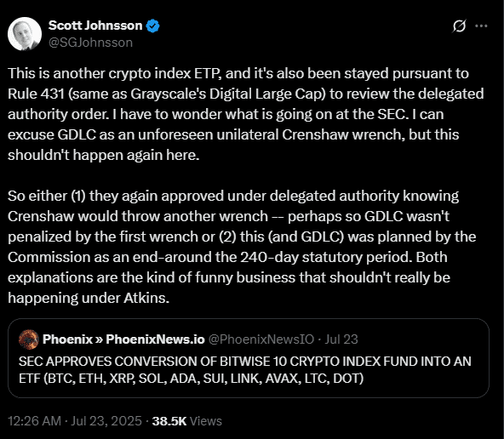504x439 pixels.
Task: Open the quoted SEC Bitwise headline text
Action: [245, 369]
